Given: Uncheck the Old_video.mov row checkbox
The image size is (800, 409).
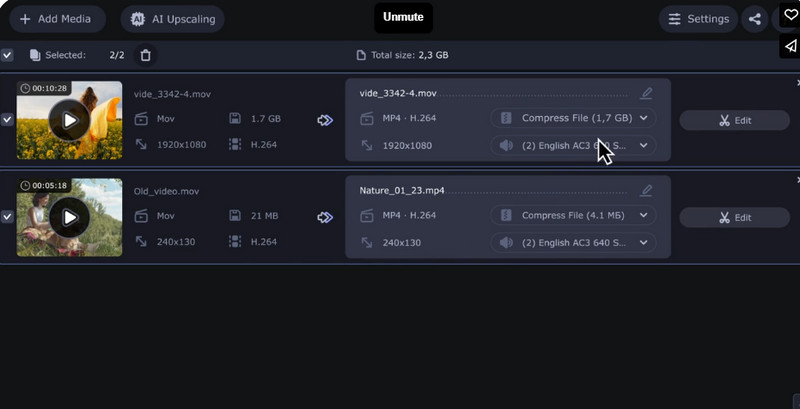Looking at the screenshot, I should 7,217.
